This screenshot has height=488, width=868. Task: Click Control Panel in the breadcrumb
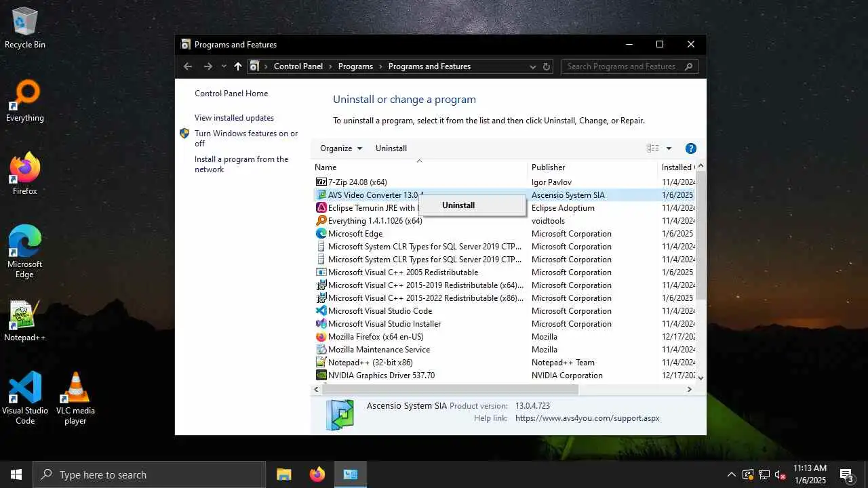pos(298,66)
